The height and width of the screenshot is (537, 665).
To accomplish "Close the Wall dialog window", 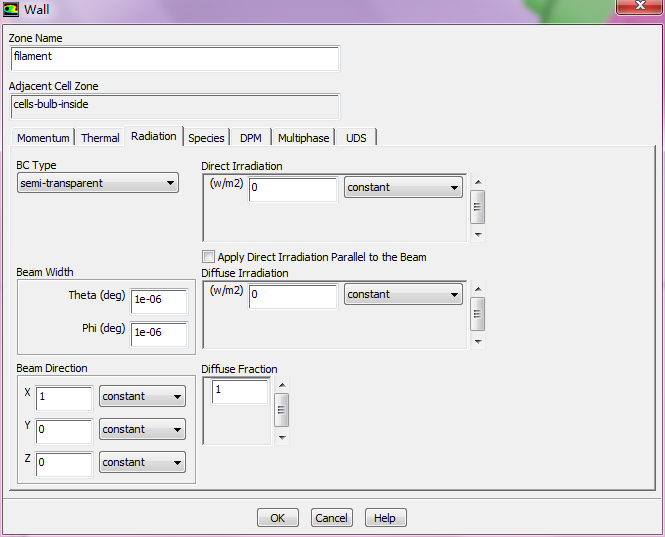I will [637, 8].
